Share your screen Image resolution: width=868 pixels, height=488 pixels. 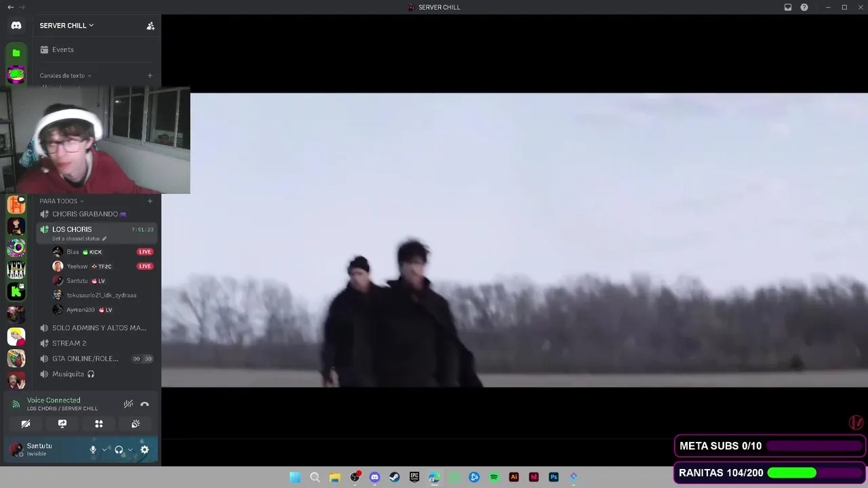click(x=62, y=424)
